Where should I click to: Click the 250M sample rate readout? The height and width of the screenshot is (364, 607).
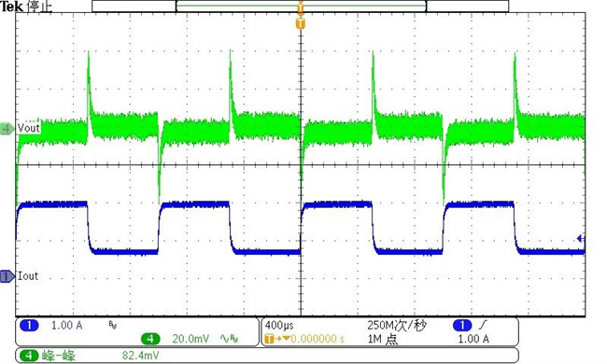(397, 326)
